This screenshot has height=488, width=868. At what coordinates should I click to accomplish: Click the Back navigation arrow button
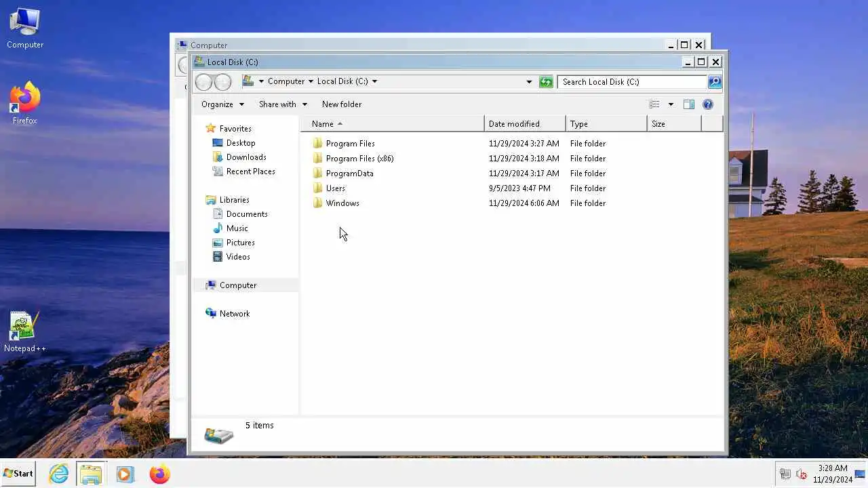(x=203, y=82)
